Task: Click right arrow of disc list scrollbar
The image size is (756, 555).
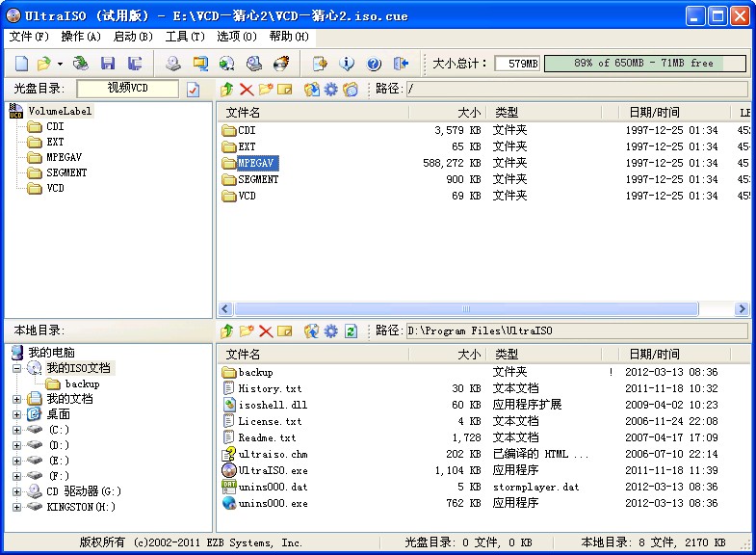Action: [742, 308]
